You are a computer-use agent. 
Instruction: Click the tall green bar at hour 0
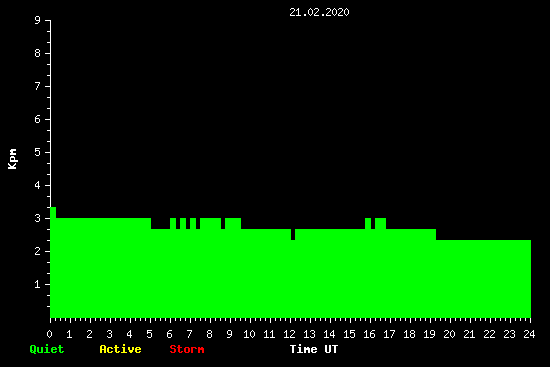click(x=53, y=262)
